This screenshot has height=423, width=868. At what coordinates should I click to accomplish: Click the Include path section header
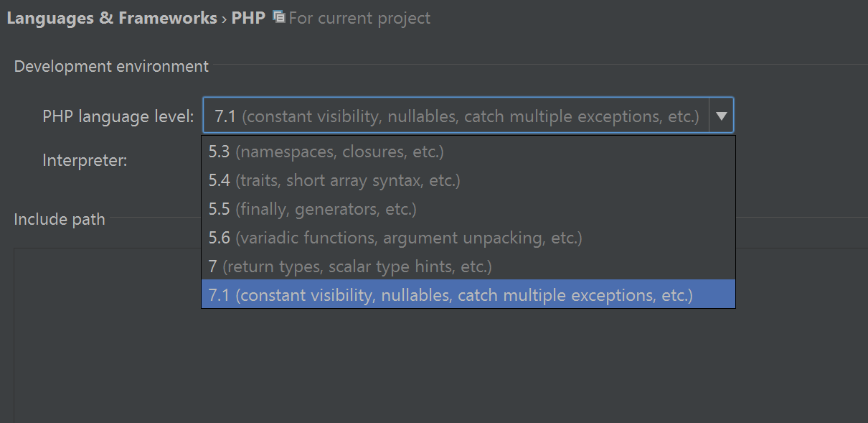pos(60,220)
